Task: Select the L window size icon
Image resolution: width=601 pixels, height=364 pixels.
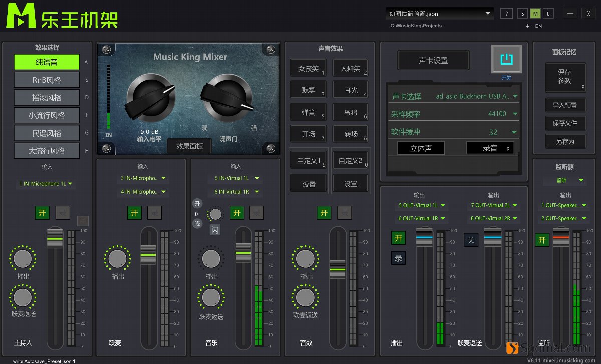Action: point(547,13)
